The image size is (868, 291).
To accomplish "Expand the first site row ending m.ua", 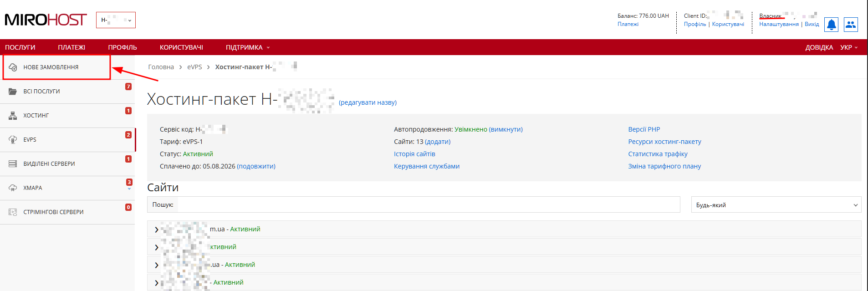I will (x=157, y=230).
